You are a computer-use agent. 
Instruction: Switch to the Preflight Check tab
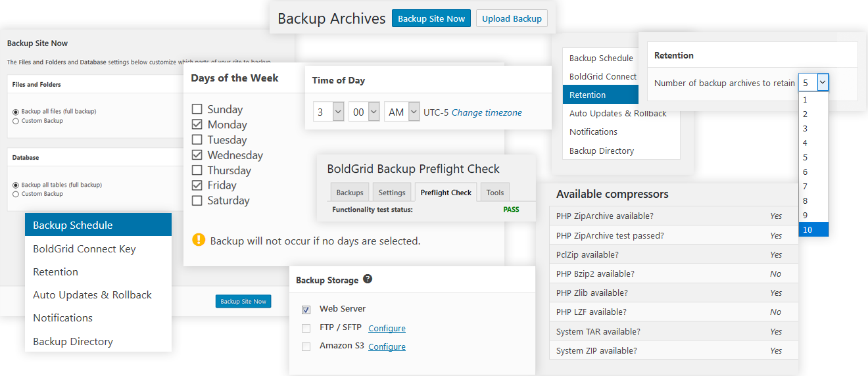(446, 193)
